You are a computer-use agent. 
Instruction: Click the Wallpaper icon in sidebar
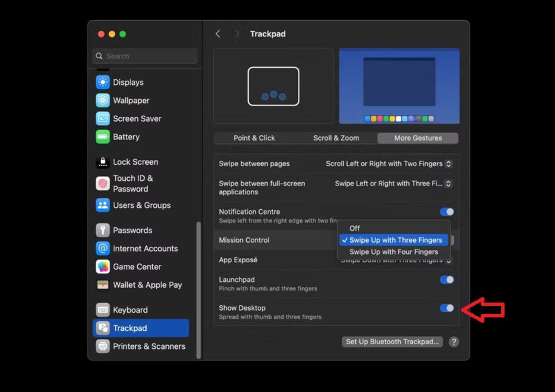(x=103, y=101)
